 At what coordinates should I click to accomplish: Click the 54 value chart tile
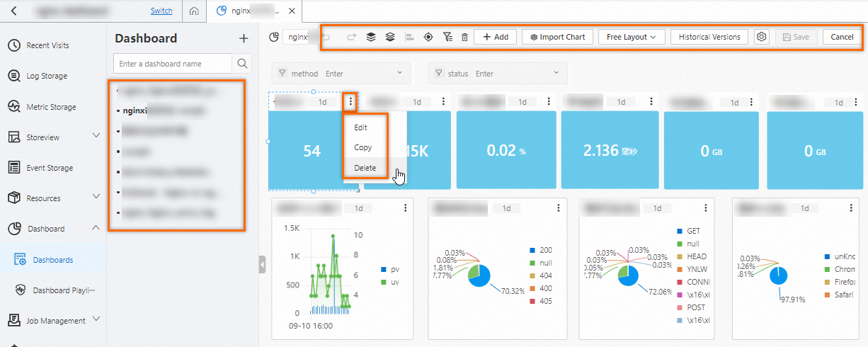point(312,151)
